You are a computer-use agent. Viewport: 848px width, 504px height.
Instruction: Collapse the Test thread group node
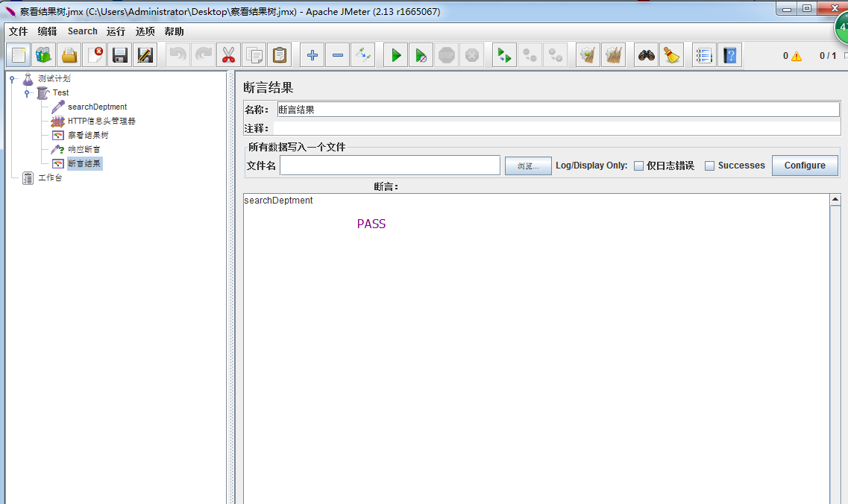pos(27,93)
